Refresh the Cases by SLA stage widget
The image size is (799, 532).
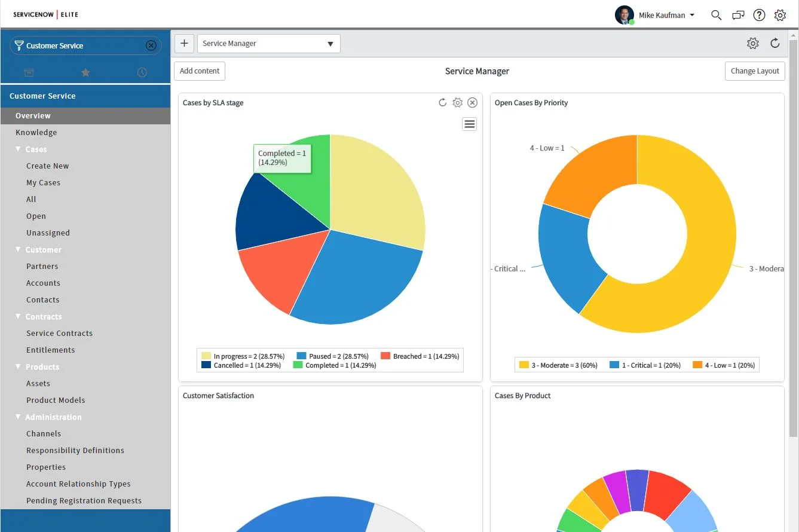tap(442, 102)
